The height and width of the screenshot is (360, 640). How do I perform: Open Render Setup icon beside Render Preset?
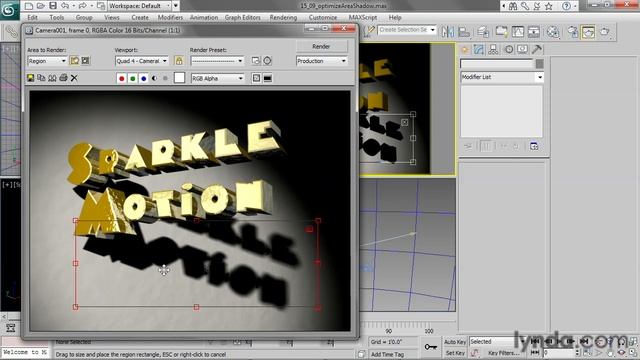(256, 61)
